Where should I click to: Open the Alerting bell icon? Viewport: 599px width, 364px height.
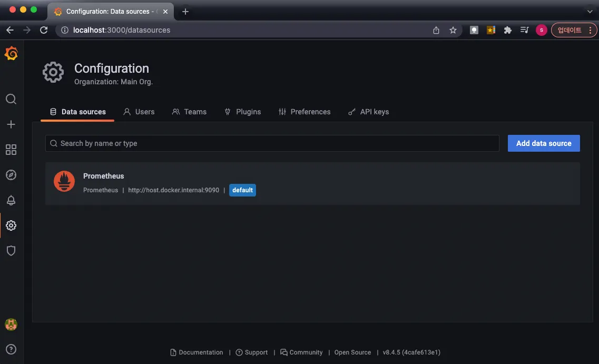point(11,200)
